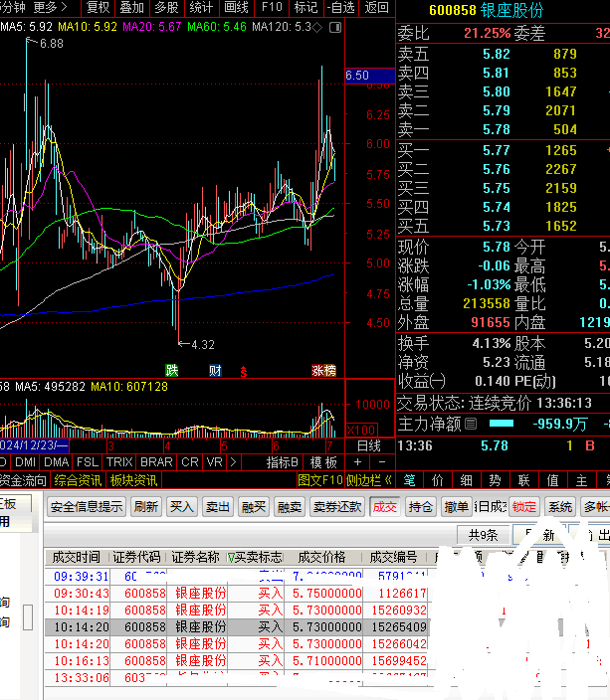Expand the 更多 > menu
610x700 pixels.
coord(50,7)
